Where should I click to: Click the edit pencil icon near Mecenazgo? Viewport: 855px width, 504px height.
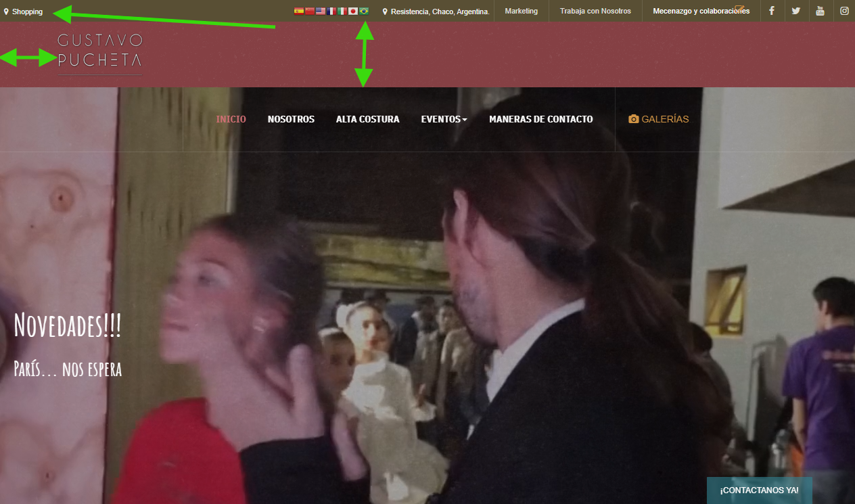pos(739,9)
